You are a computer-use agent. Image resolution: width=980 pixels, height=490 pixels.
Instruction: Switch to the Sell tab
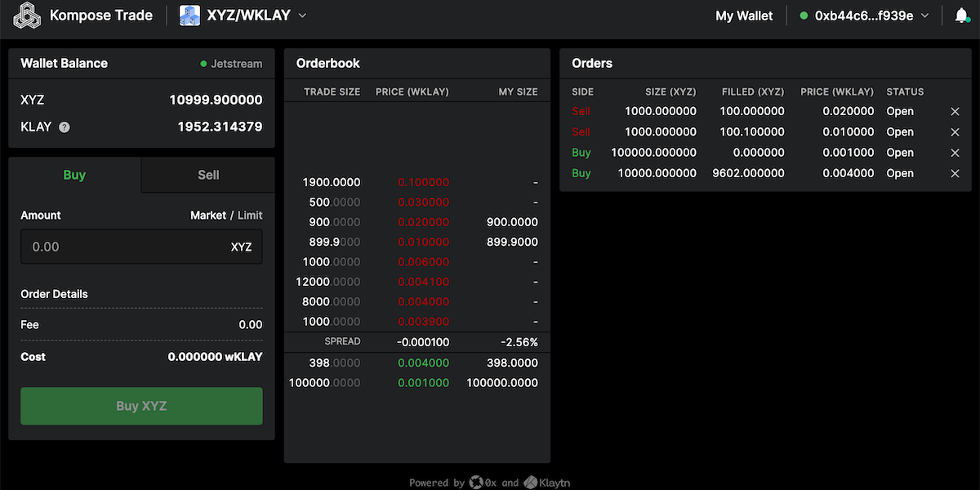coord(208,175)
